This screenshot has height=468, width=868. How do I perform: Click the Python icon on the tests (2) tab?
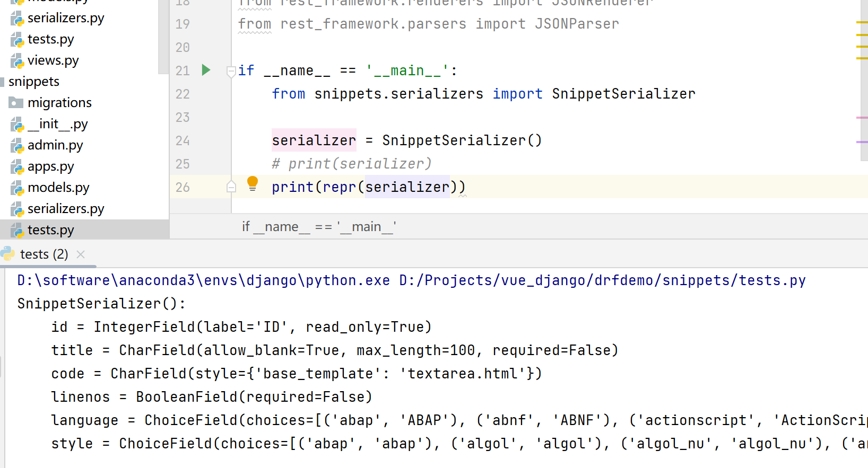point(8,254)
